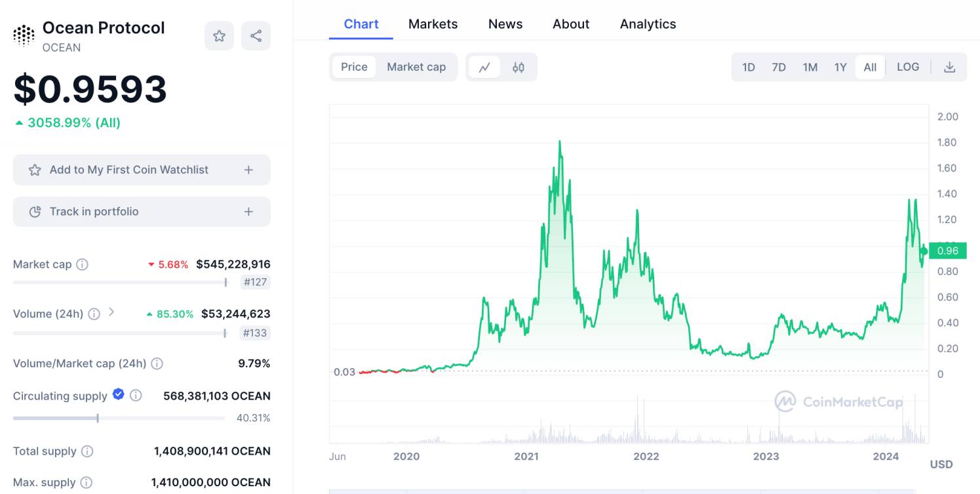980x494 pixels.
Task: Click the circulating supply progress bar
Action: (x=120, y=418)
